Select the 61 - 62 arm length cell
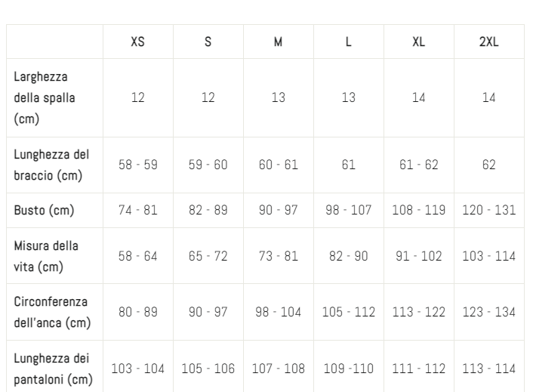Image resolution: width=533 pixels, height=392 pixels. point(418,165)
